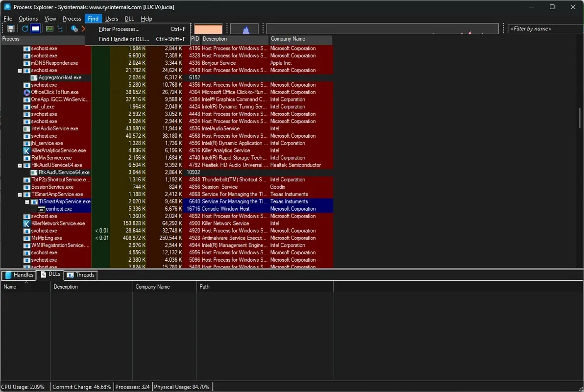Screen dimensions: 584x392
Task: Click the Save toolbar icon
Action: point(11,29)
